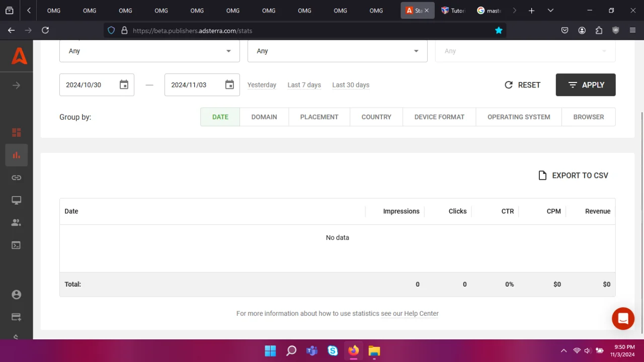Click the Revenue column header
This screenshot has width=644, height=362.
(x=598, y=211)
